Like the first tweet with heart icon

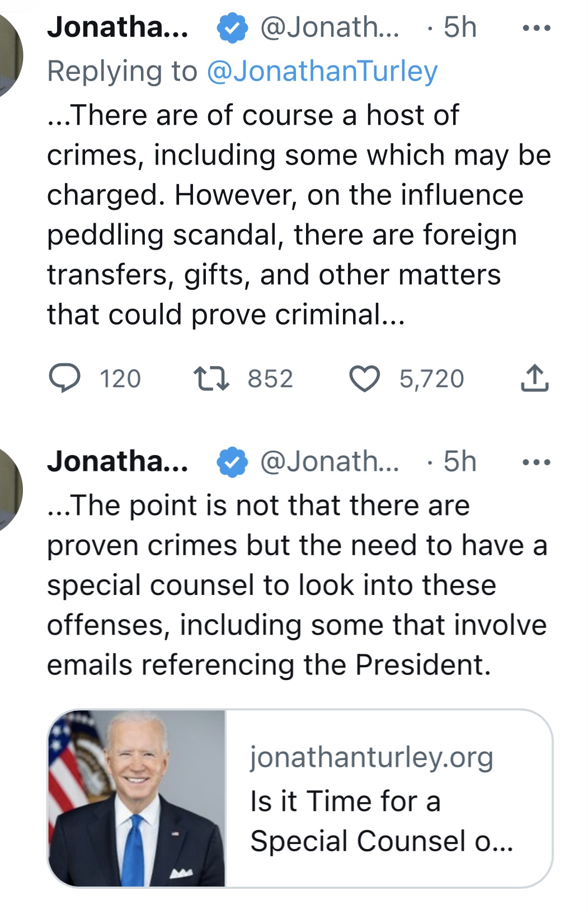coord(365,378)
